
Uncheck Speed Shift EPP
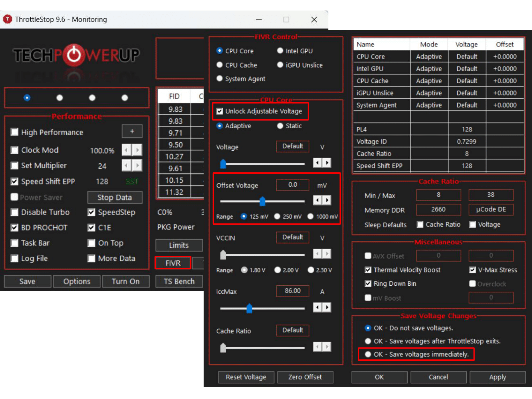pos(14,181)
